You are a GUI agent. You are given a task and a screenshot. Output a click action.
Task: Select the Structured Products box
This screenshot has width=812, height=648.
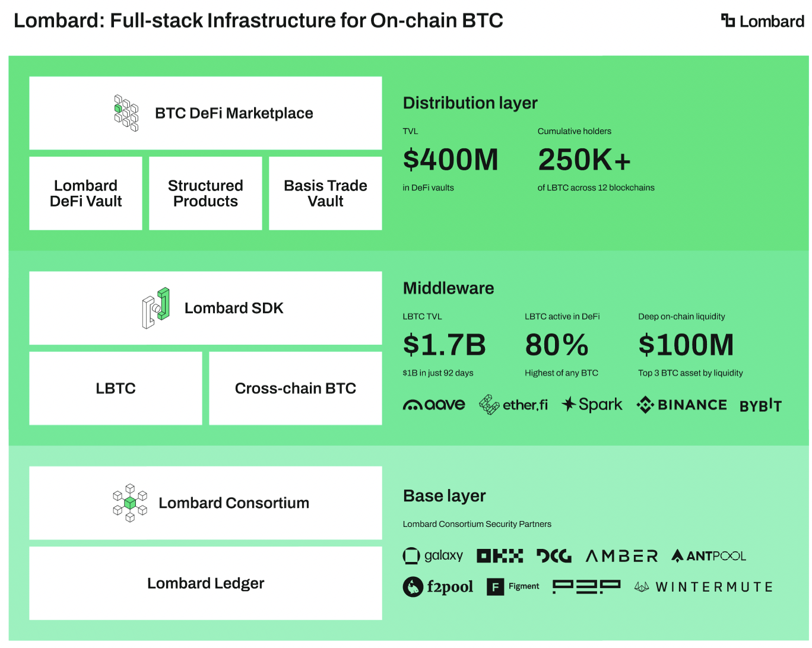point(205,193)
